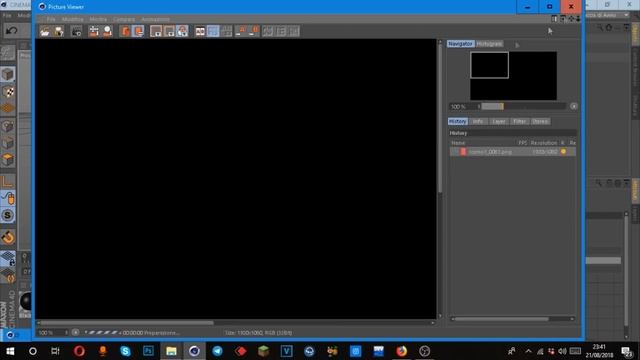Open Telegram from the taskbar
640x360 pixels.
(x=217, y=351)
